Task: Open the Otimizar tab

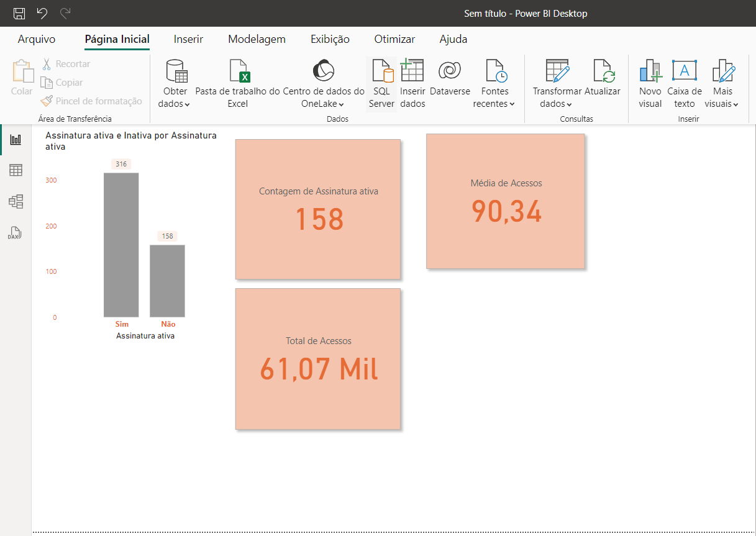Action: 395,39
